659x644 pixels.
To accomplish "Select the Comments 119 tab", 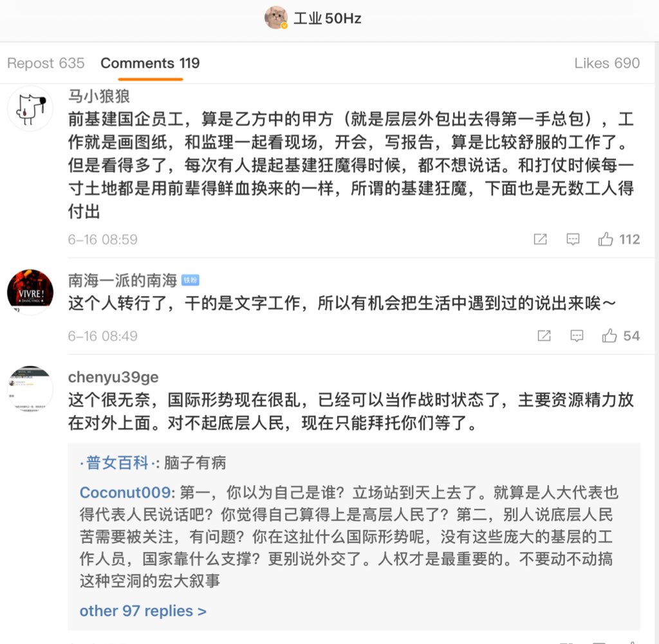I will [150, 63].
